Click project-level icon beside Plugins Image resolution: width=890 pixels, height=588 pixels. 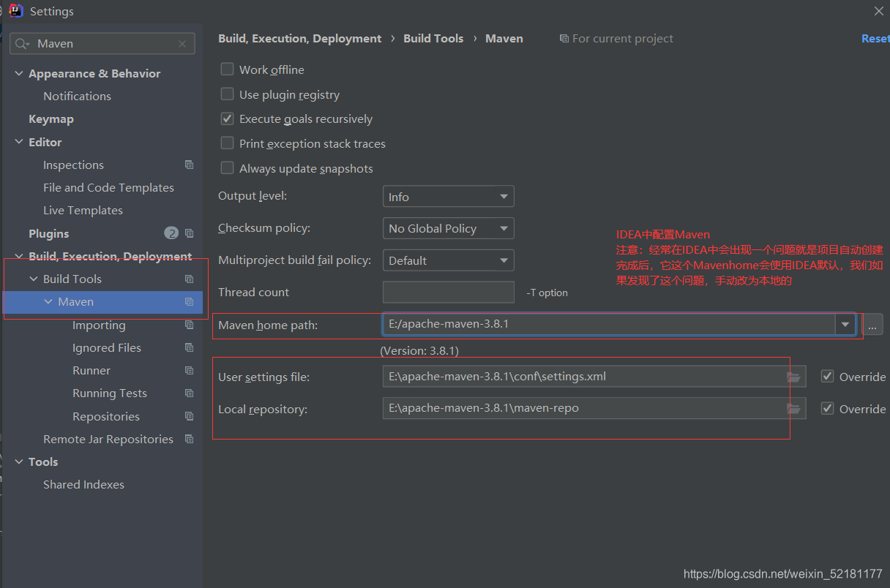pos(189,234)
